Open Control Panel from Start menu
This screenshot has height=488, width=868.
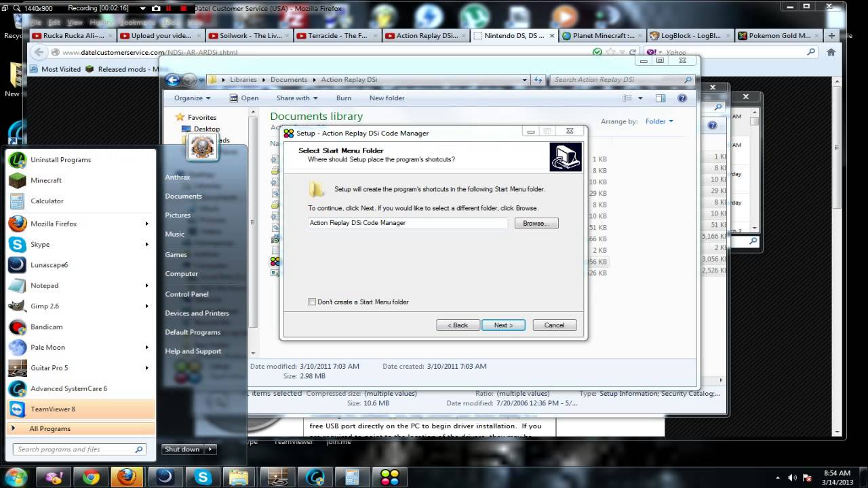(x=186, y=295)
